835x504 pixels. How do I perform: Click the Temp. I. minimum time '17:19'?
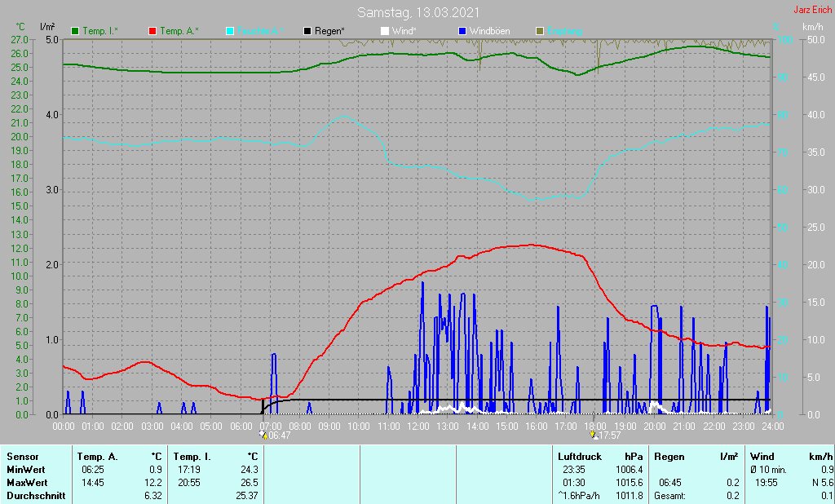tap(188, 470)
